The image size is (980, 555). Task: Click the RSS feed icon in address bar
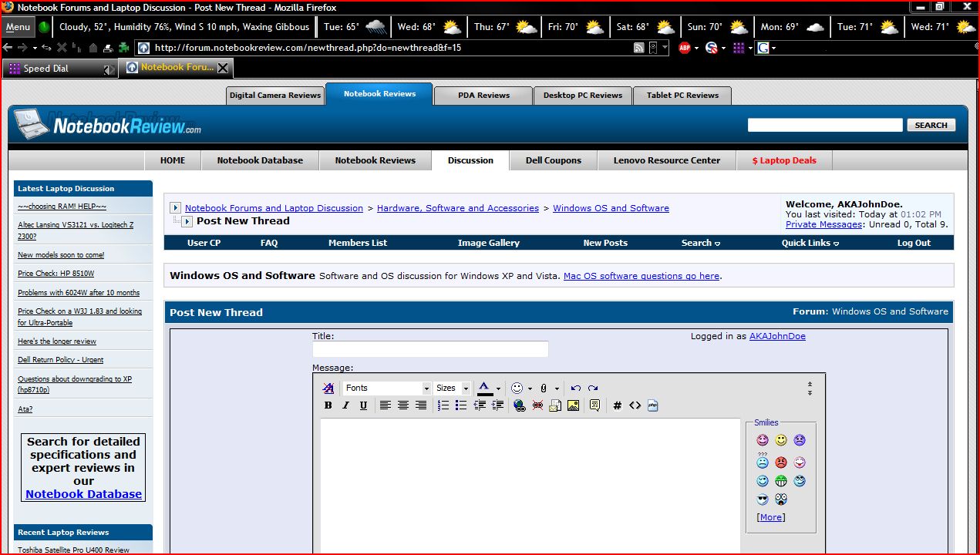pos(638,48)
